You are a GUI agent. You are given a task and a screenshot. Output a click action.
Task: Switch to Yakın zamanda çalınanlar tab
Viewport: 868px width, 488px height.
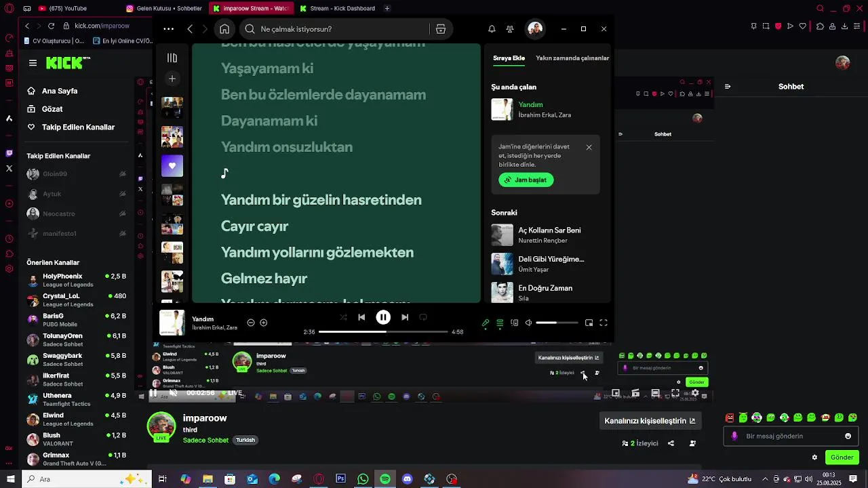[572, 58]
